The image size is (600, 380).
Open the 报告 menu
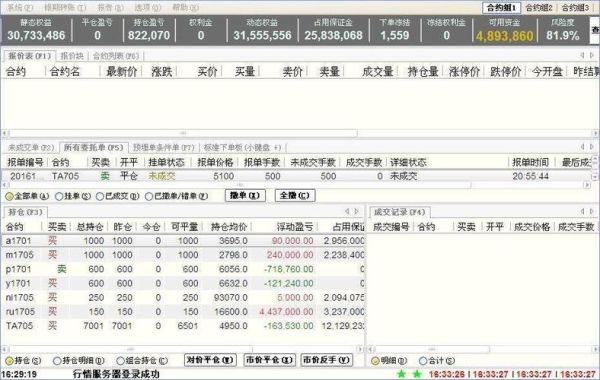tap(110, 7)
